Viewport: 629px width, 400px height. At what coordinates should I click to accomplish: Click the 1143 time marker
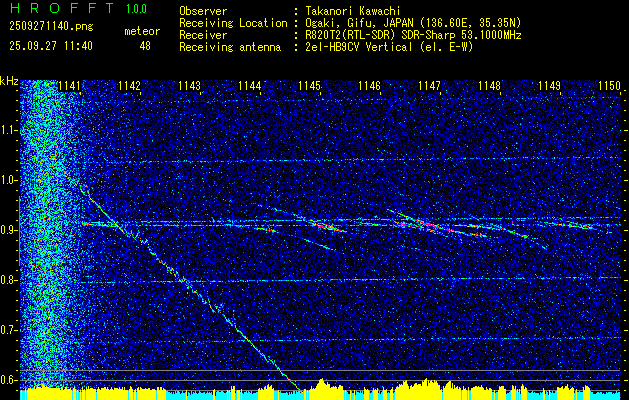click(189, 86)
